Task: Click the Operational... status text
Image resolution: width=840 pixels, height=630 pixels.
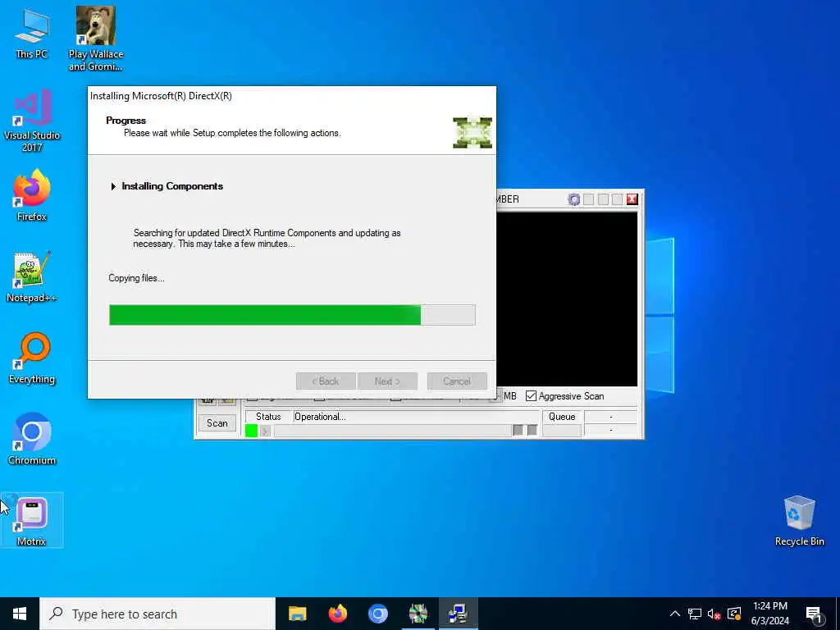Action: tap(320, 417)
